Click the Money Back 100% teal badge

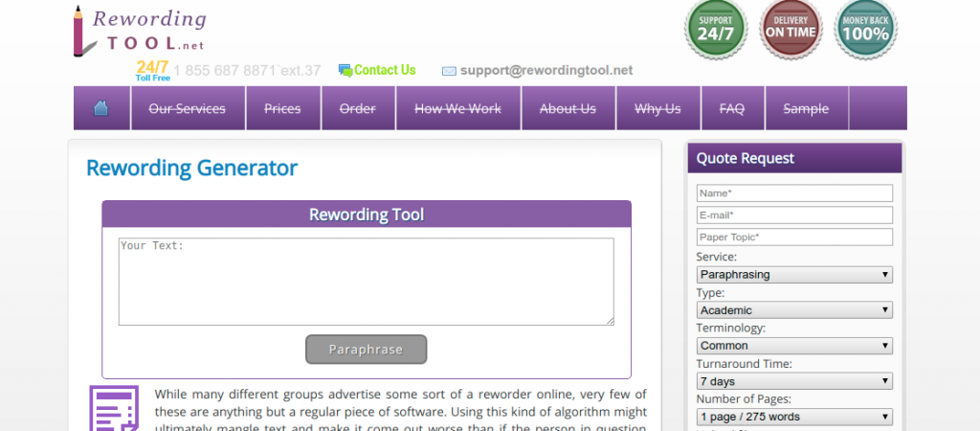pyautogui.click(x=865, y=30)
